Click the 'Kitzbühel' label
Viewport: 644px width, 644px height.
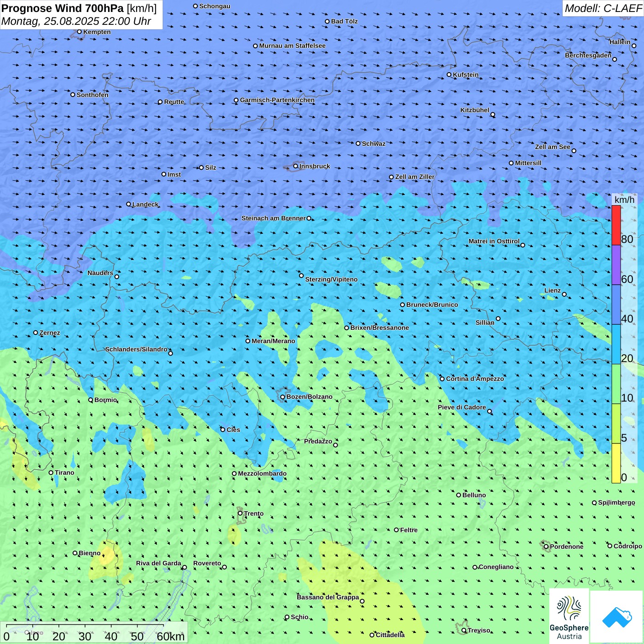(x=475, y=110)
